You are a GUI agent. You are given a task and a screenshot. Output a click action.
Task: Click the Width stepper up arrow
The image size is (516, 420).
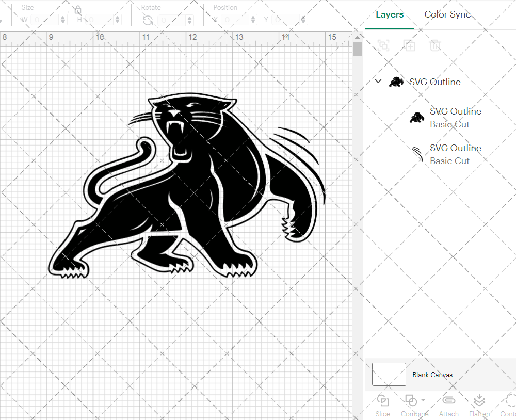pos(63,17)
